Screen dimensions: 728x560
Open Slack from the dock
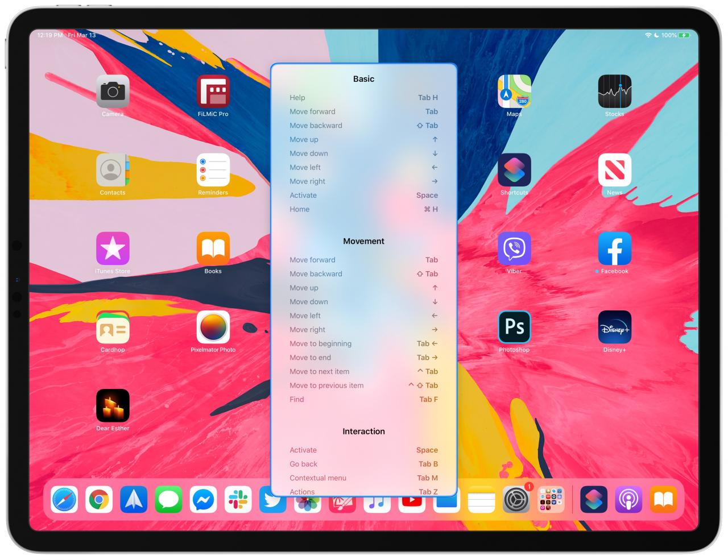pyautogui.click(x=238, y=500)
